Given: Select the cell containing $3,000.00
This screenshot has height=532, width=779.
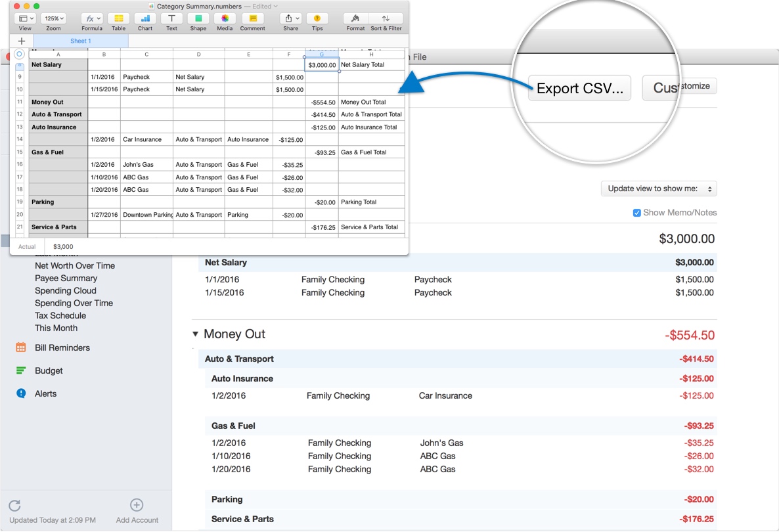Looking at the screenshot, I should (x=322, y=64).
